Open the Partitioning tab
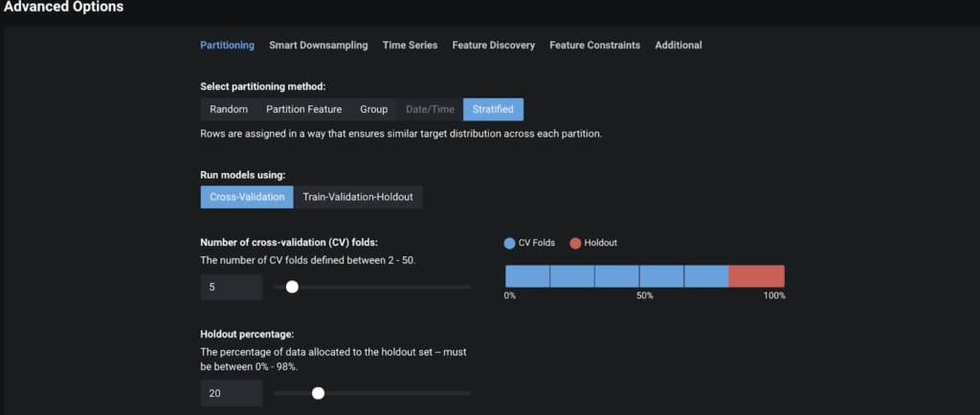The height and width of the screenshot is (415, 980). (x=227, y=45)
